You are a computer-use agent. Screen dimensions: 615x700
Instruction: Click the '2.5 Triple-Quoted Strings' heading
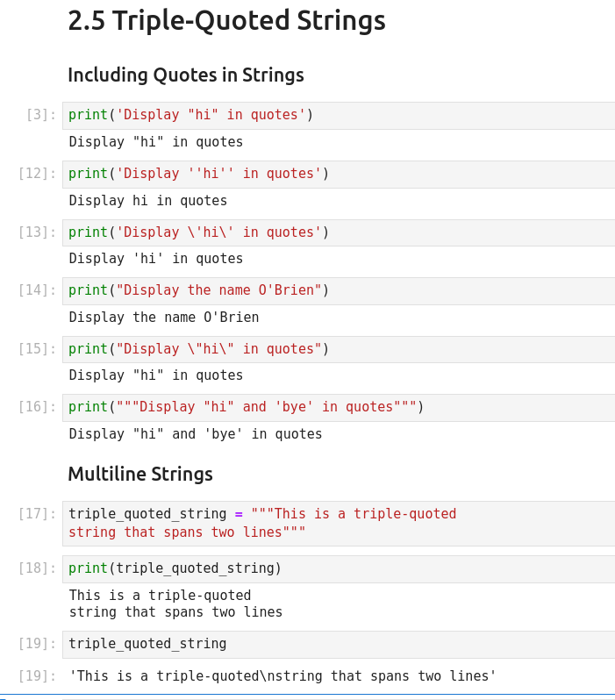[x=226, y=20]
